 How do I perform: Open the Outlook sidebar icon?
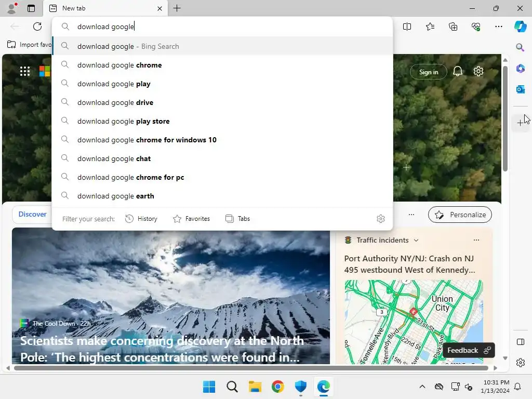coord(520,89)
